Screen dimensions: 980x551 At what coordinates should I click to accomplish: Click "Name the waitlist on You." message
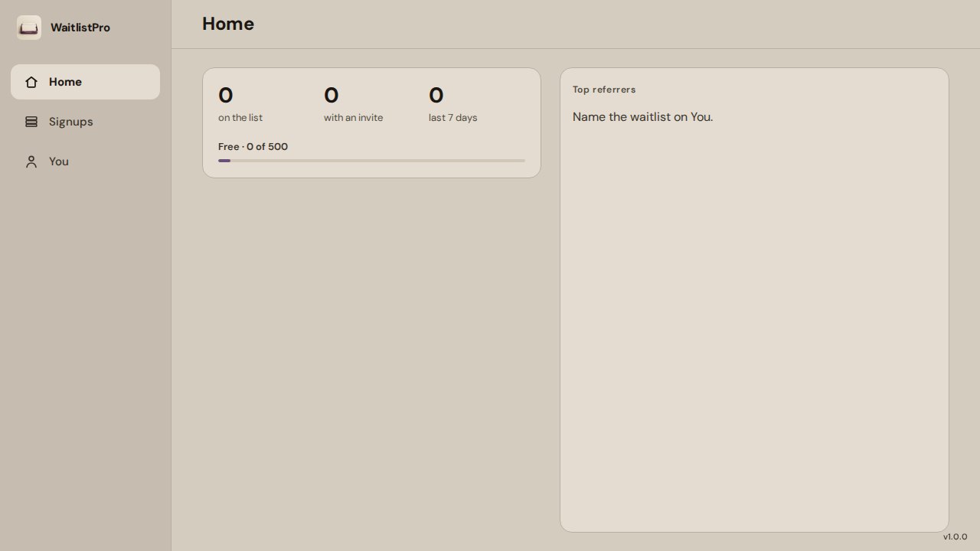click(643, 117)
